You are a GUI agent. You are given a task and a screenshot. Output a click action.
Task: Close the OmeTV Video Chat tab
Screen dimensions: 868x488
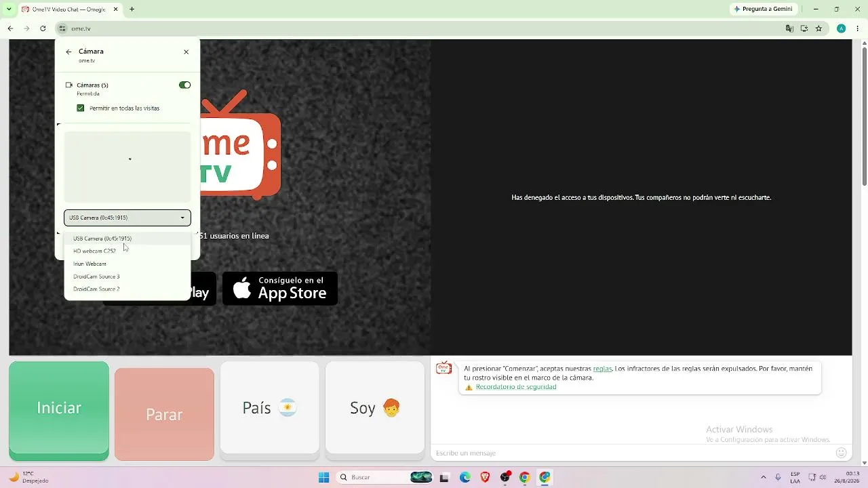coord(115,9)
